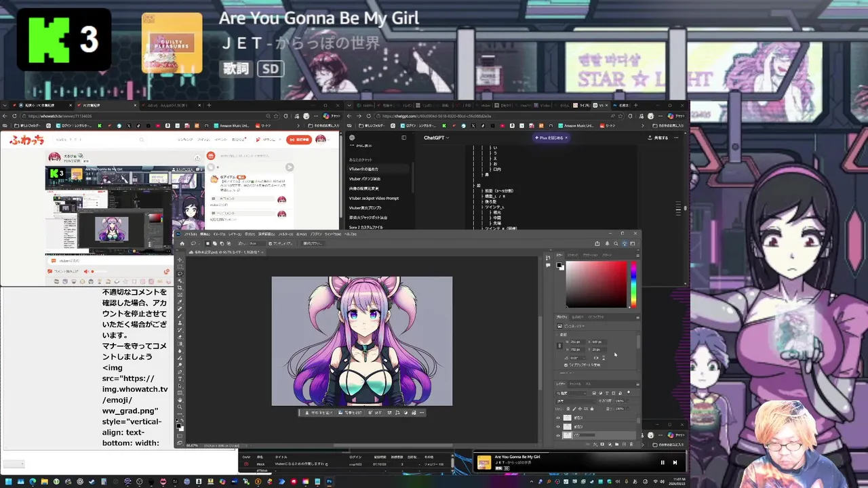
Task: Switch to スウォッチ tab in color panel
Action: pyautogui.click(x=572, y=255)
